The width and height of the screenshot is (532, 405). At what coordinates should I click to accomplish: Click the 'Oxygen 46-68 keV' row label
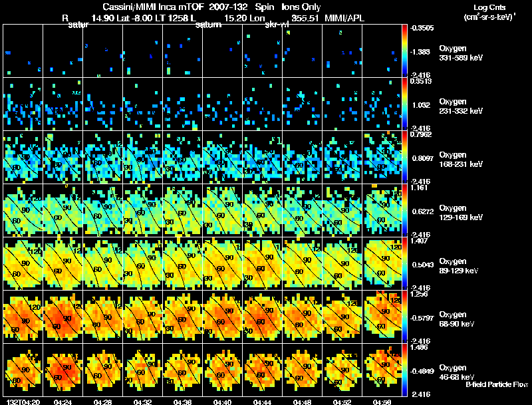[457, 372]
